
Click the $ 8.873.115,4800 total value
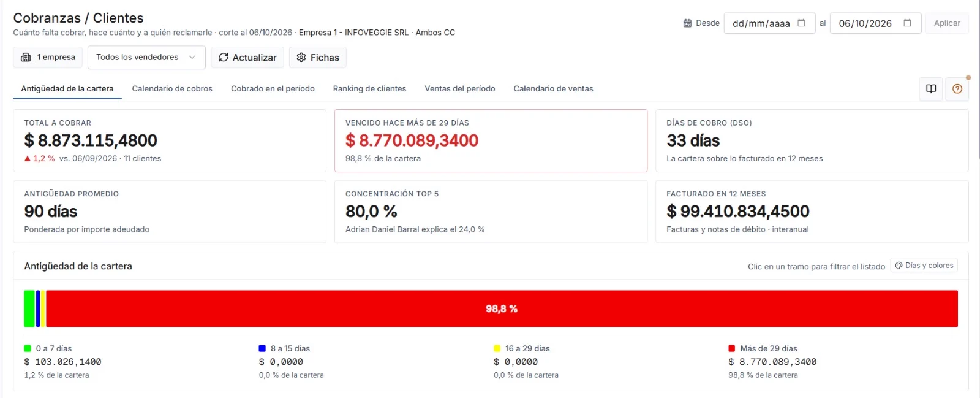click(91, 140)
